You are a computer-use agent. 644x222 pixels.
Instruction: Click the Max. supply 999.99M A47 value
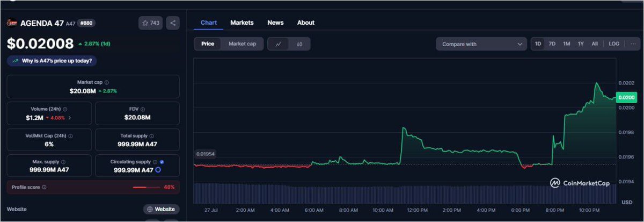coord(49,170)
